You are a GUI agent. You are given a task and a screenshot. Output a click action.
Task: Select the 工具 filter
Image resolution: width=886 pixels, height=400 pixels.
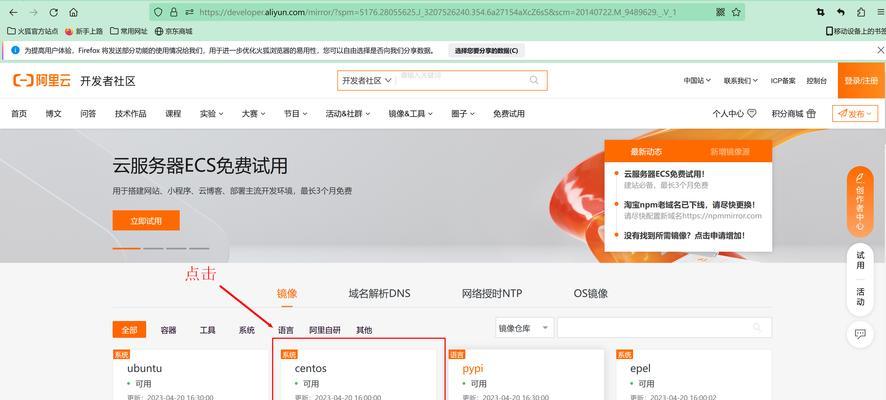click(207, 330)
